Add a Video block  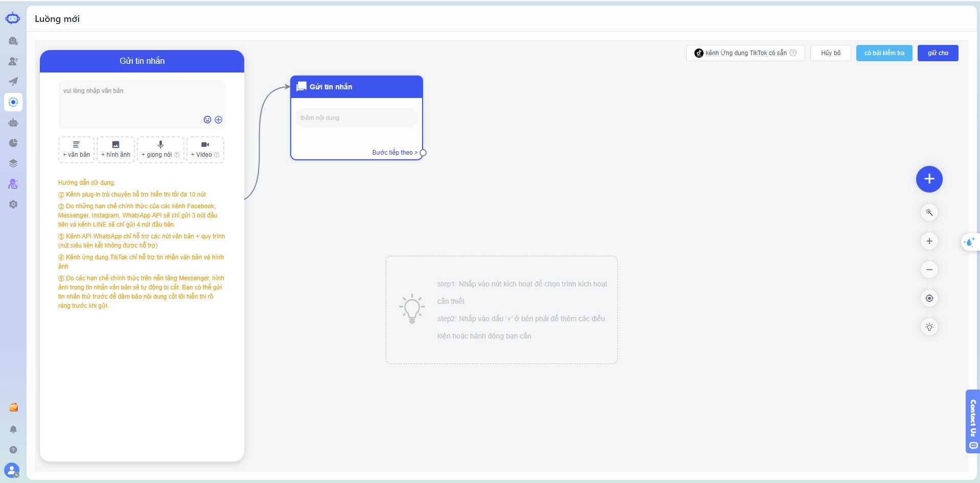[205, 150]
